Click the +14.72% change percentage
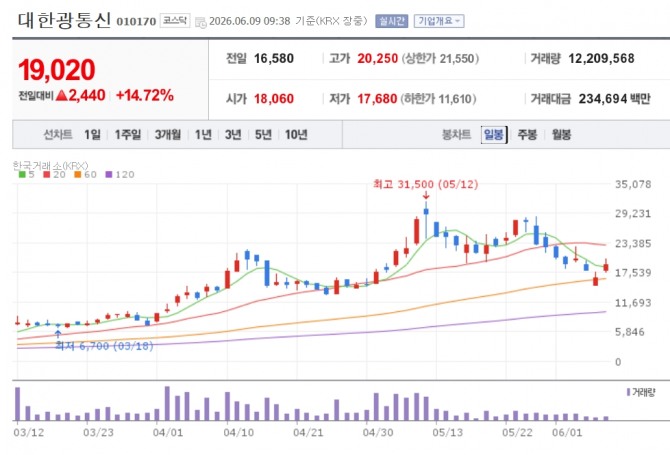This screenshot has width=670, height=455. [145, 95]
